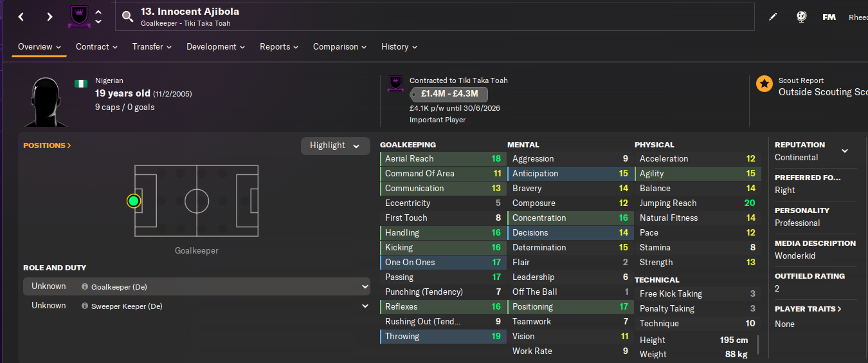This screenshot has width=868, height=363.
Task: Open the Player Traits link
Action: (808, 309)
